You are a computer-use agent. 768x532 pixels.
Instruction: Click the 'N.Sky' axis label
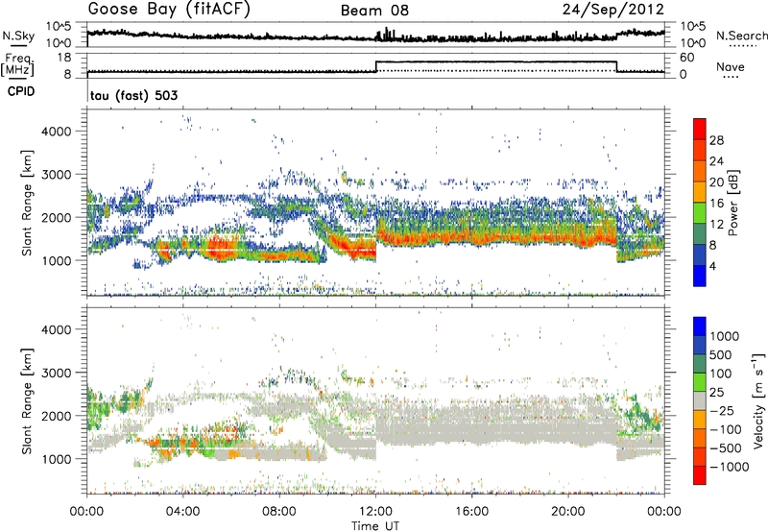tap(18, 36)
